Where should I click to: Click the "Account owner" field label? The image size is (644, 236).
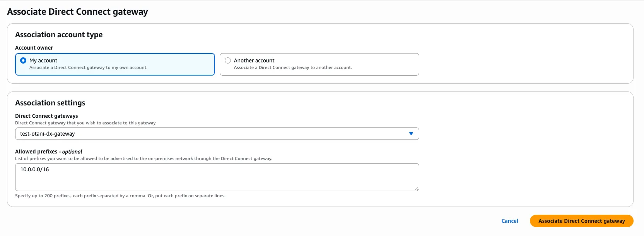click(x=34, y=48)
